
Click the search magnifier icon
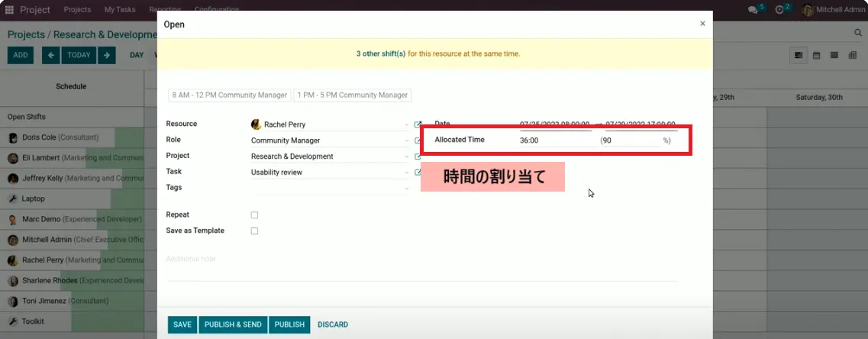(858, 34)
